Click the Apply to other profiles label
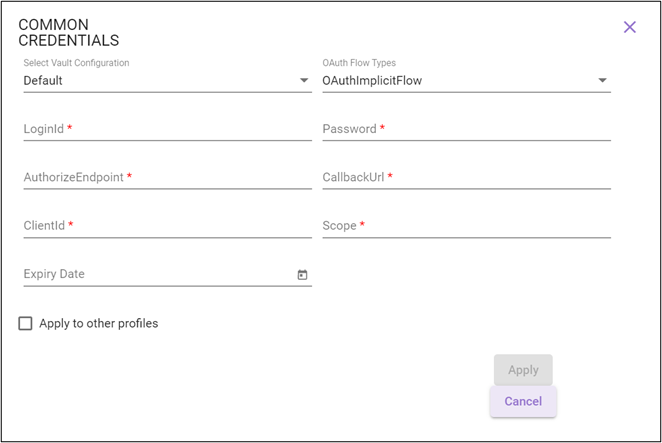The width and height of the screenshot is (662, 443). point(99,323)
